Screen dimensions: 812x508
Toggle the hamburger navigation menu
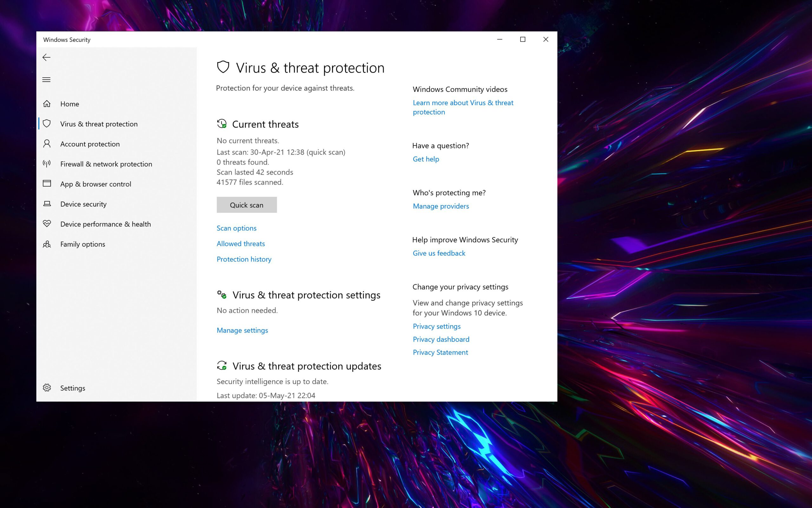(x=46, y=80)
